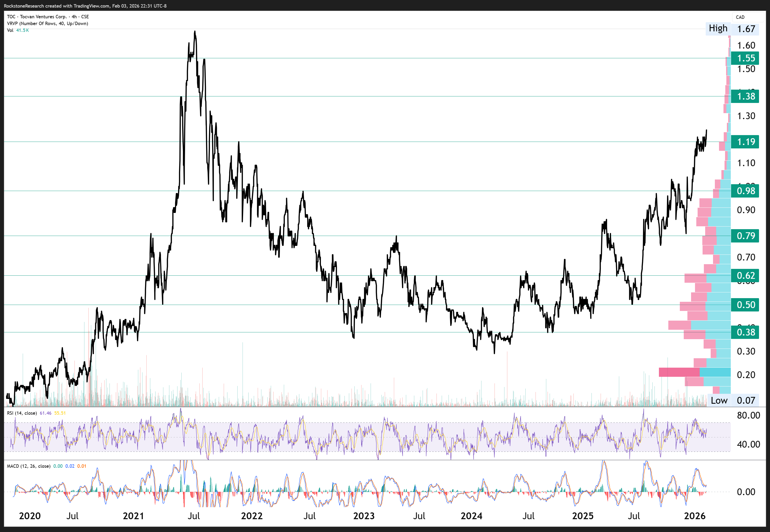Click the brightest volume profile bar near 0.20
Viewport: 770px width, 532px height.
tap(694, 372)
